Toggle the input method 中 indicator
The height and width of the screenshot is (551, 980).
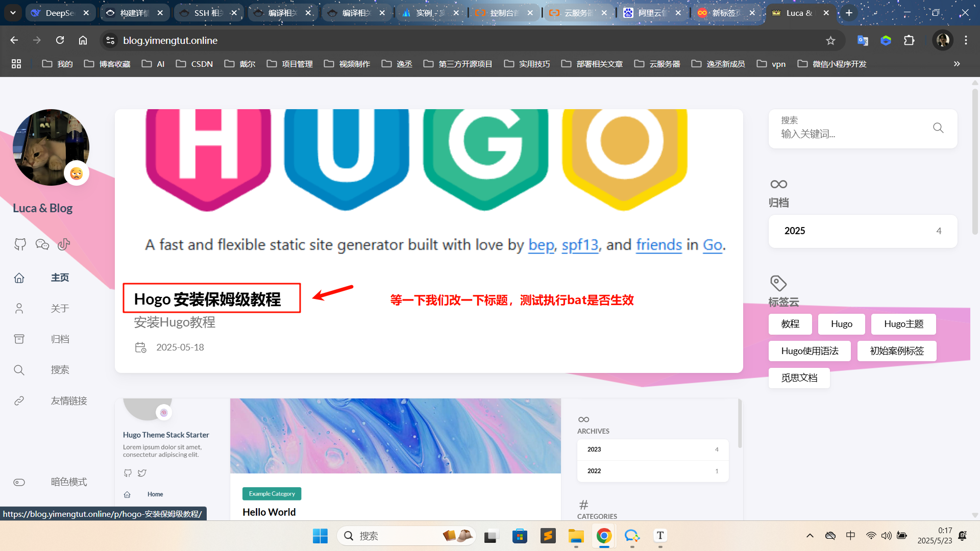pyautogui.click(x=850, y=536)
